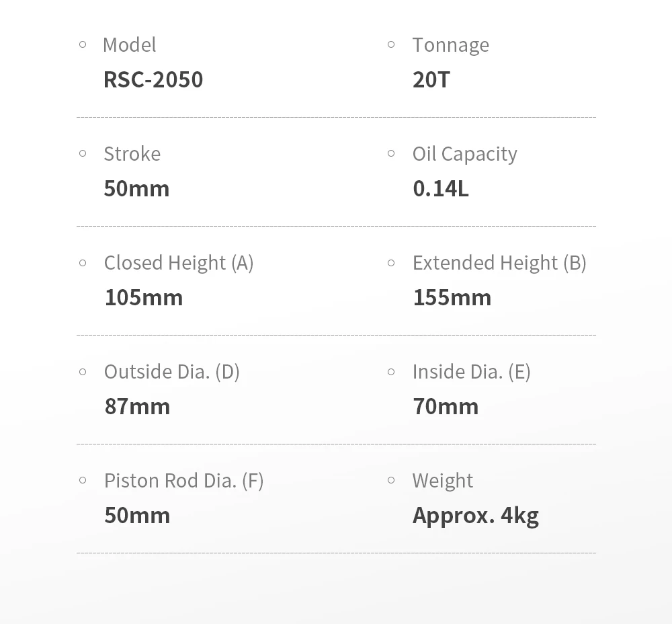Click the bullet circle beside Closed Height (A)
The height and width of the screenshot is (624, 672).
(83, 262)
